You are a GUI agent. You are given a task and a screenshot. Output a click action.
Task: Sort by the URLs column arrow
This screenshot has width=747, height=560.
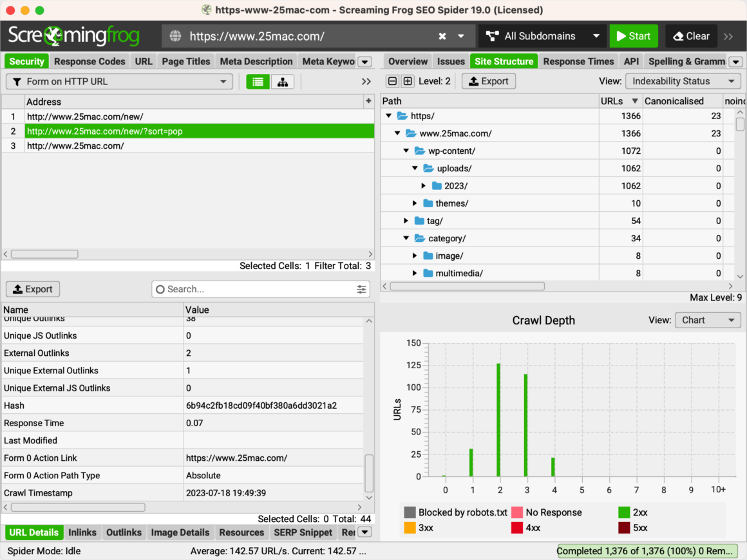[634, 101]
